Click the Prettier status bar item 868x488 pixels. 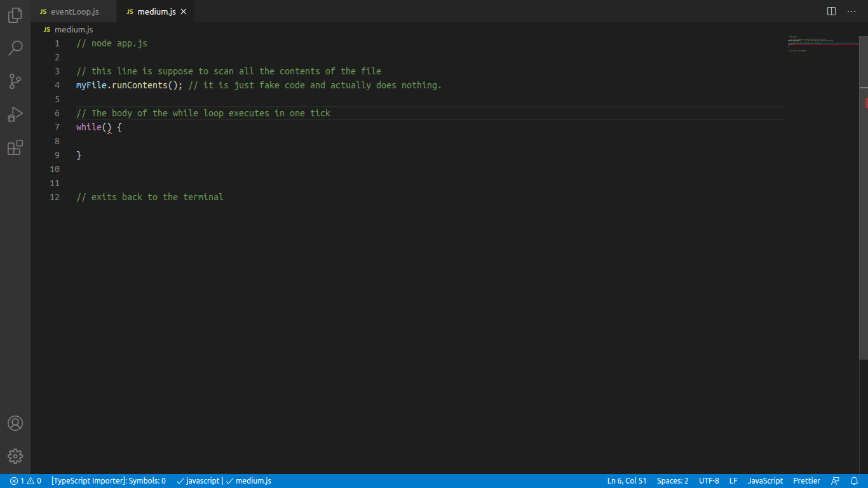pyautogui.click(x=806, y=481)
